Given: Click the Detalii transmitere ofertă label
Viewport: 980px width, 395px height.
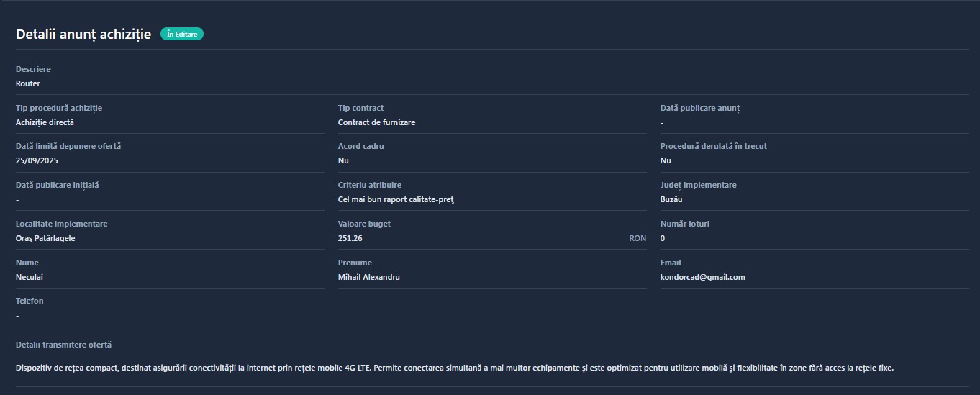Looking at the screenshot, I should coord(63,345).
